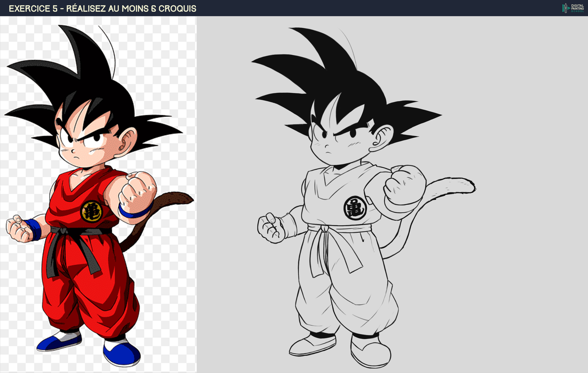Click the 'Digital Painting School' logo text
The height and width of the screenshot is (373, 588).
coord(577,8)
